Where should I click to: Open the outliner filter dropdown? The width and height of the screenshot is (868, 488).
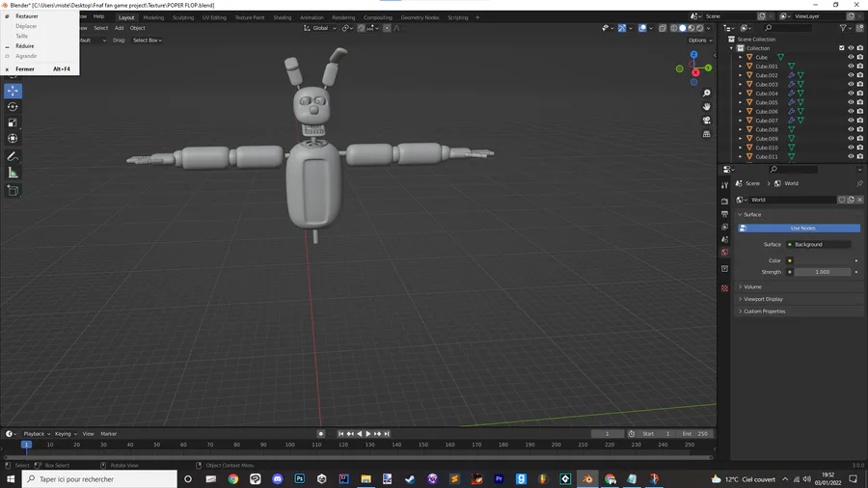[845, 28]
